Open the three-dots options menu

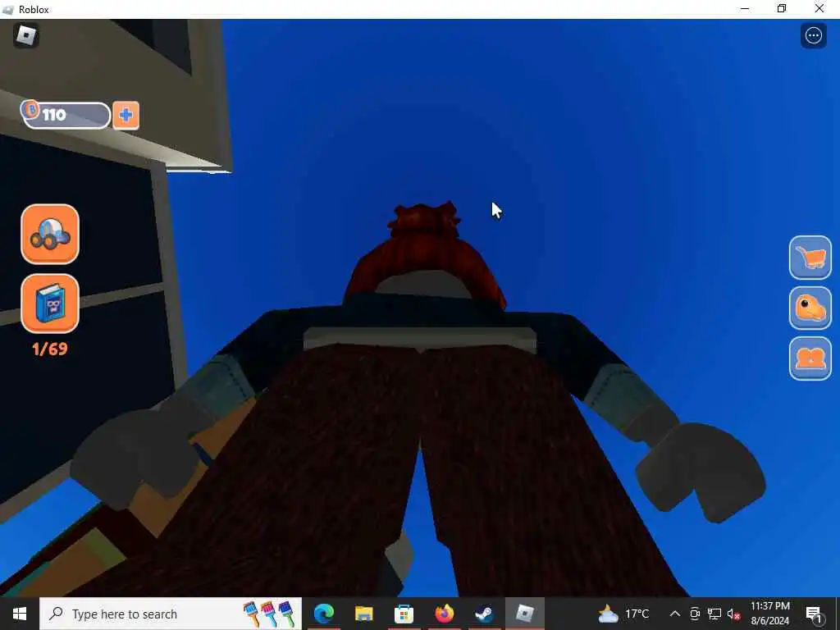[x=813, y=36]
